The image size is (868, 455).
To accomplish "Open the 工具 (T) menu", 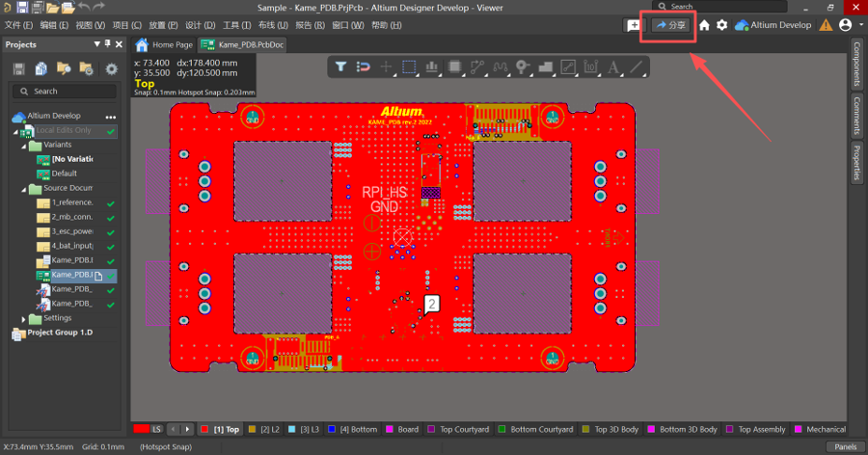I will click(x=237, y=25).
